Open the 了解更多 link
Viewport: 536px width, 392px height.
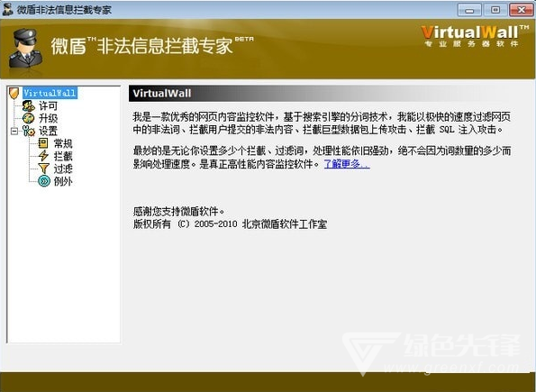[347, 164]
